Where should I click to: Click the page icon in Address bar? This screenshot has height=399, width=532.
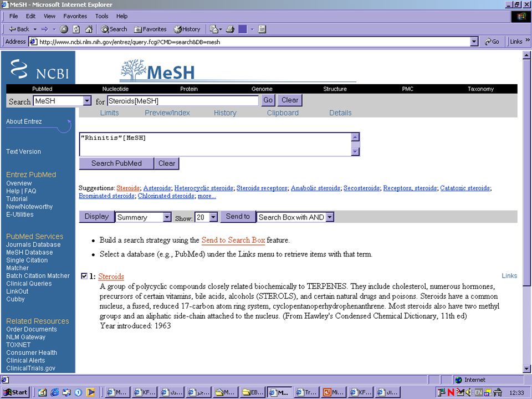click(x=33, y=42)
